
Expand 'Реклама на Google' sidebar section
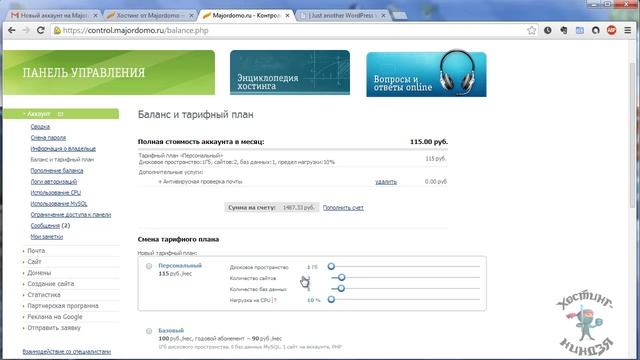coord(55,317)
